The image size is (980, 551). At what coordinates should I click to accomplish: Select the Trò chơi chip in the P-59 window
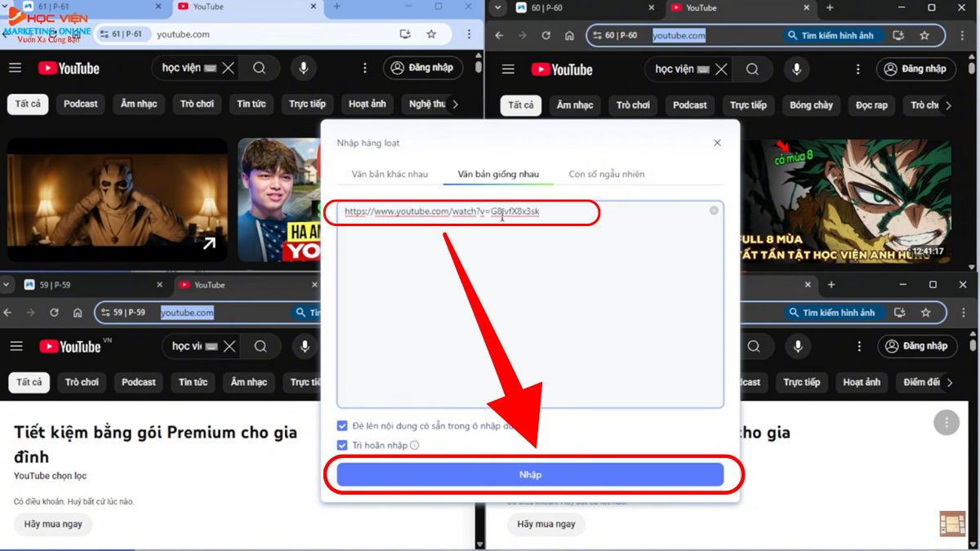tap(82, 382)
